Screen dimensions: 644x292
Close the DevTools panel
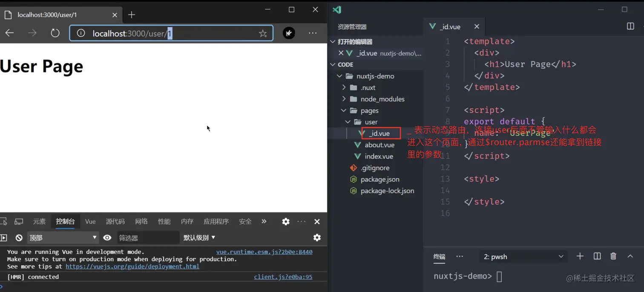click(317, 221)
